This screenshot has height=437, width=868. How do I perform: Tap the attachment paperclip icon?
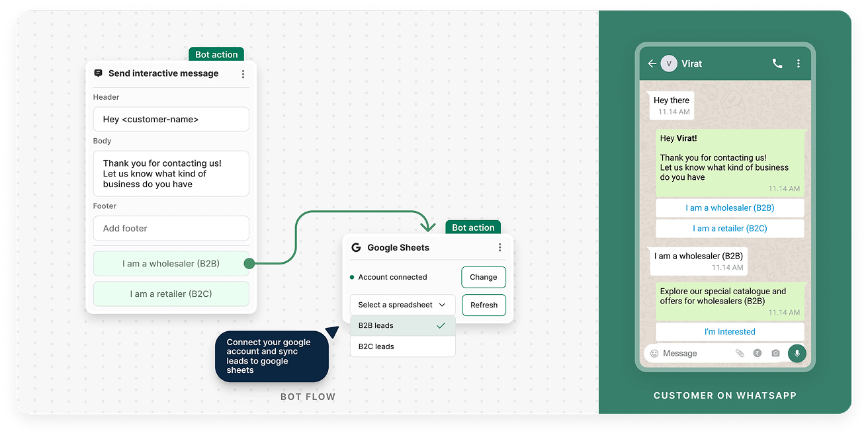click(740, 354)
